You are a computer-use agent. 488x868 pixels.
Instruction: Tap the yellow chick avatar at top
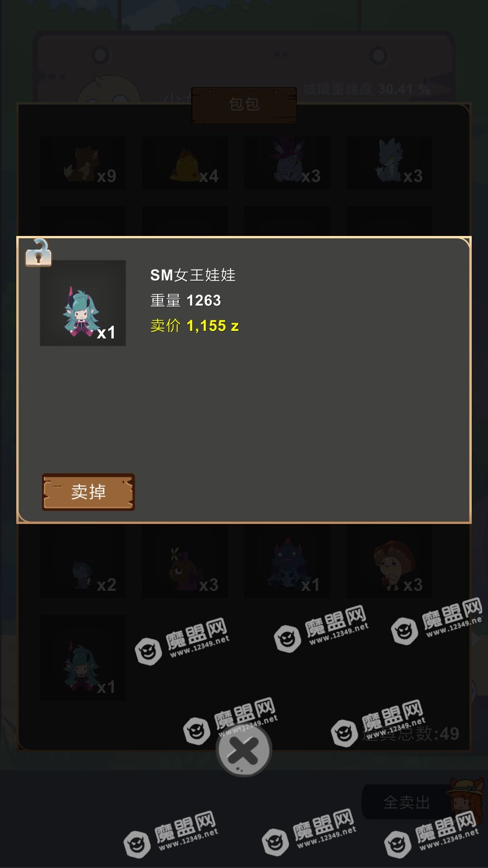coord(110,90)
